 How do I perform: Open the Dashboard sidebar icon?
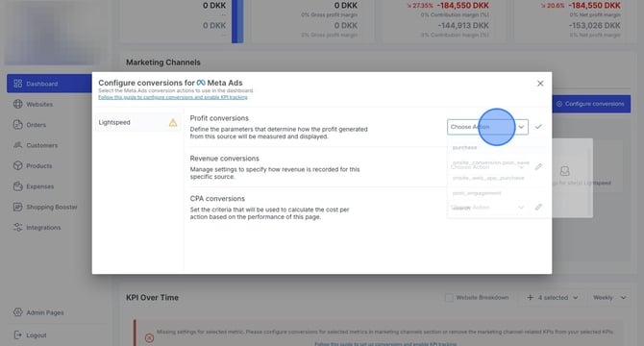(x=17, y=84)
